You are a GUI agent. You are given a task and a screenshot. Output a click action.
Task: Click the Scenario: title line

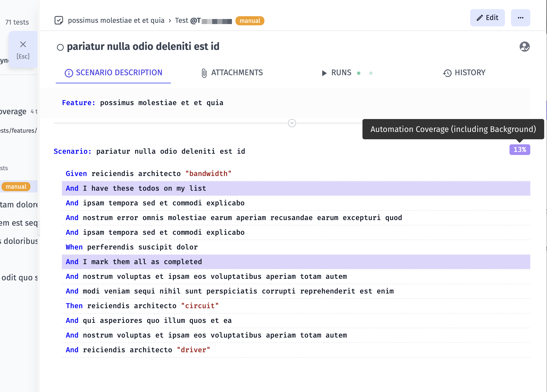[149, 151]
